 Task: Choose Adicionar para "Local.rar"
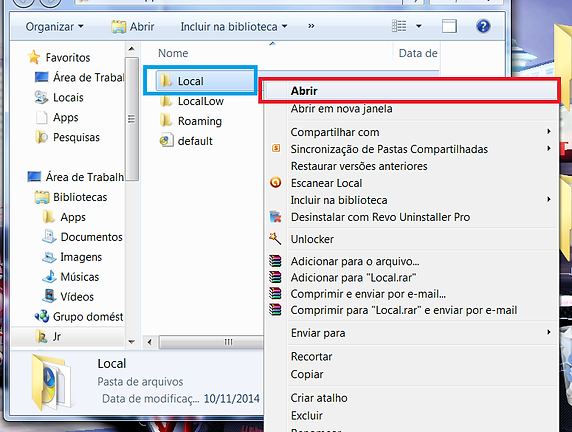click(x=411, y=278)
